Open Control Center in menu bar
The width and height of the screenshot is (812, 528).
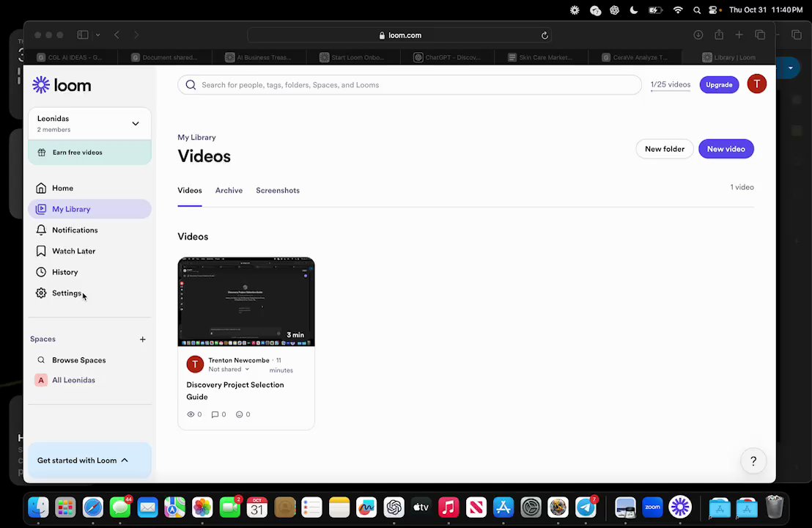pos(715,10)
